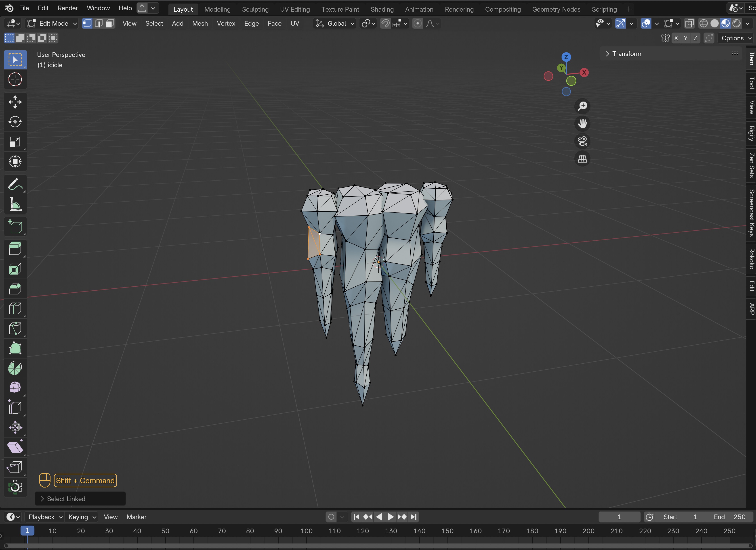
Task: Click the End frame field
Action: [x=729, y=517]
